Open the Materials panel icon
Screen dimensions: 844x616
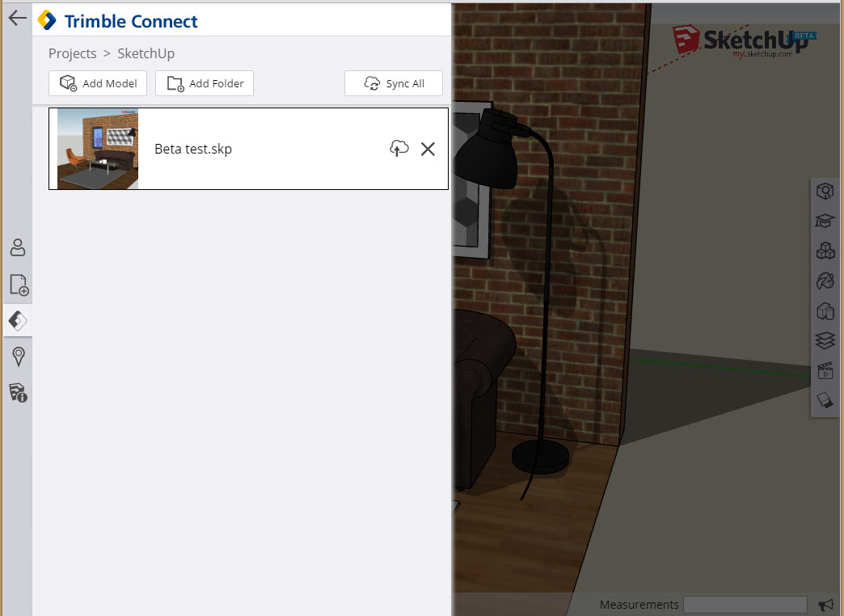coord(825,281)
